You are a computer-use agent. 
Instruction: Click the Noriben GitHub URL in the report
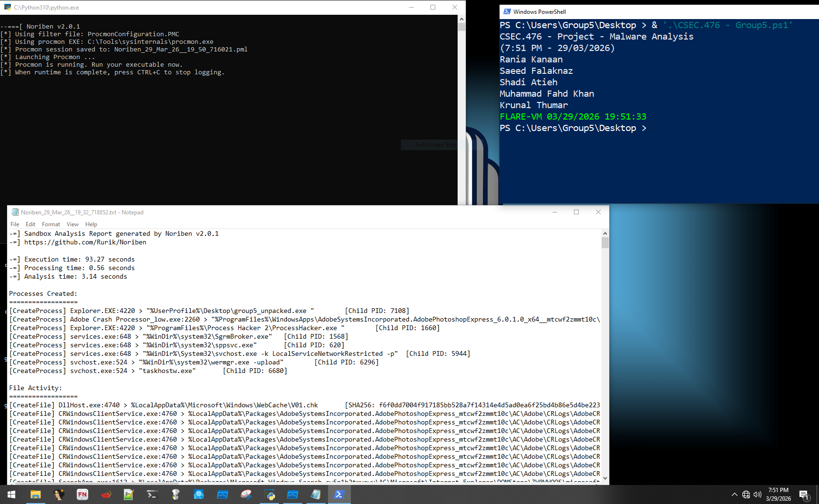pos(85,242)
